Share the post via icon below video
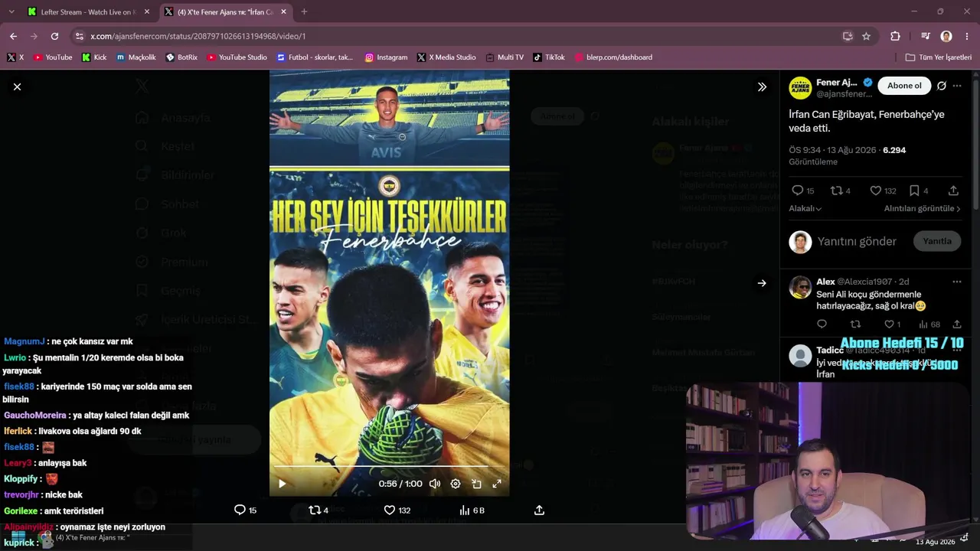980x551 pixels. coord(539,510)
